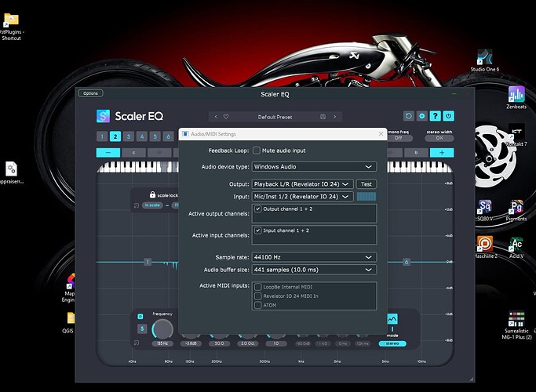
Task: Toggle the stereo width switch
Action: (439, 138)
